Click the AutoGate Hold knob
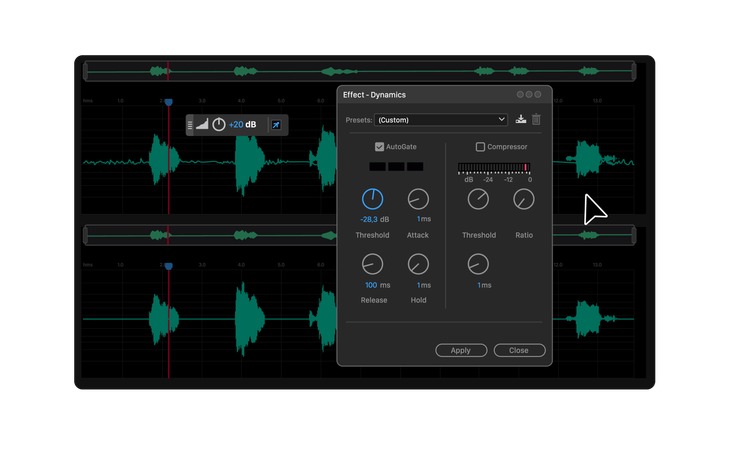 418,264
